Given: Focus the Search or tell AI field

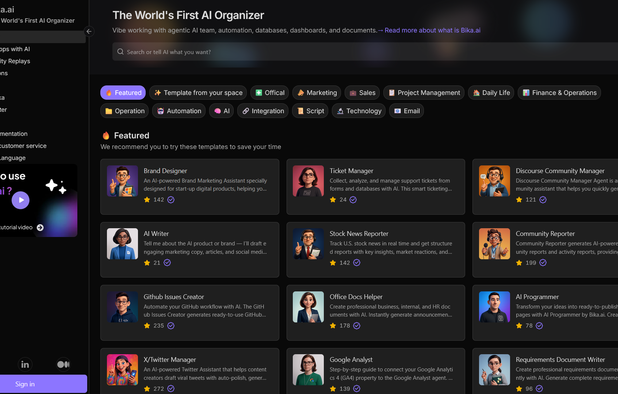Looking at the screenshot, I should click(365, 52).
